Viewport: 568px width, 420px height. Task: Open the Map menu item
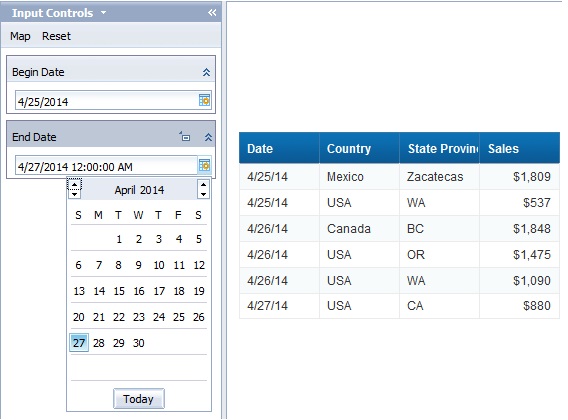20,36
